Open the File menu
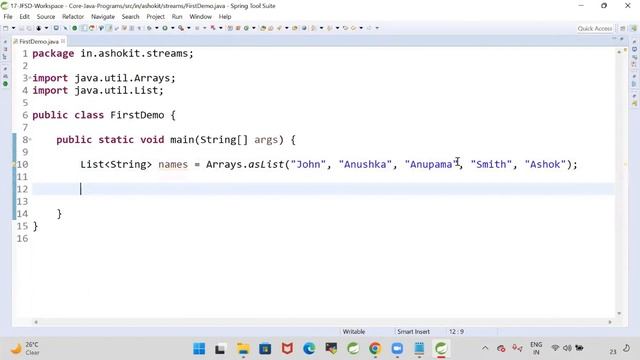 [8, 17]
